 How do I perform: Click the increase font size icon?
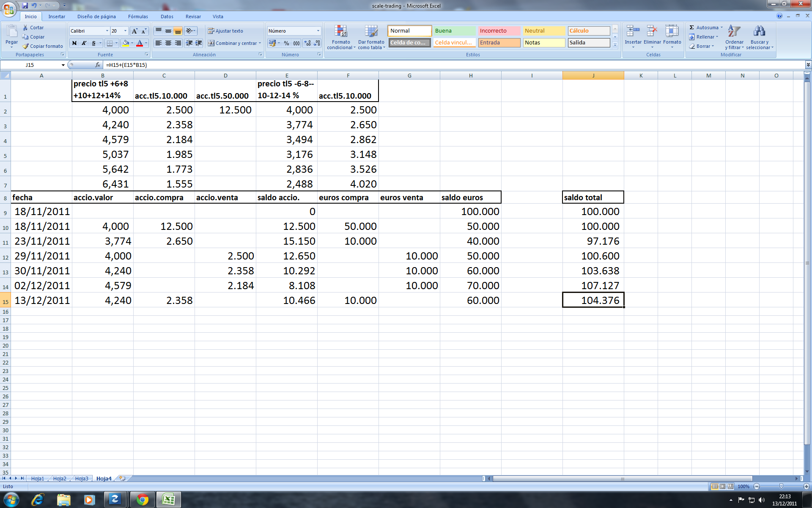[134, 31]
